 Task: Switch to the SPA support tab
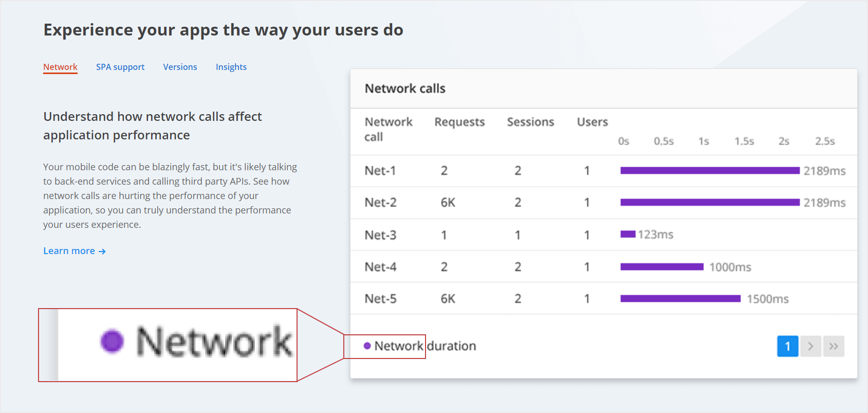(120, 67)
